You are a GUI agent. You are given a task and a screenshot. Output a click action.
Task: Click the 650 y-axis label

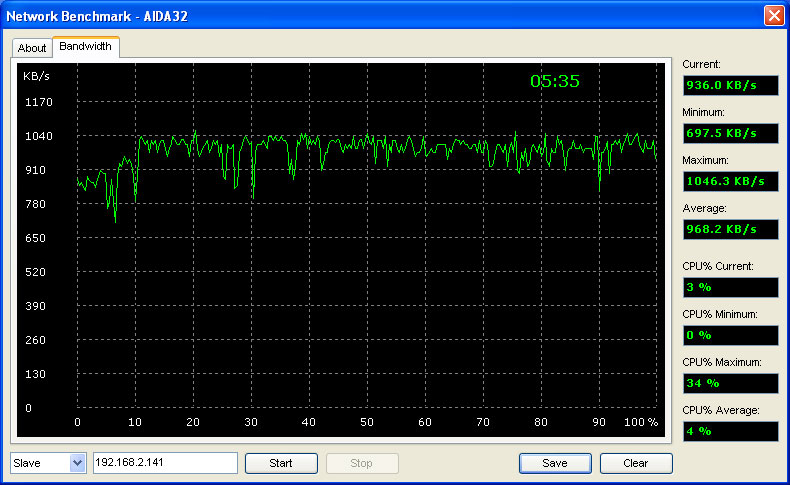[x=35, y=238]
